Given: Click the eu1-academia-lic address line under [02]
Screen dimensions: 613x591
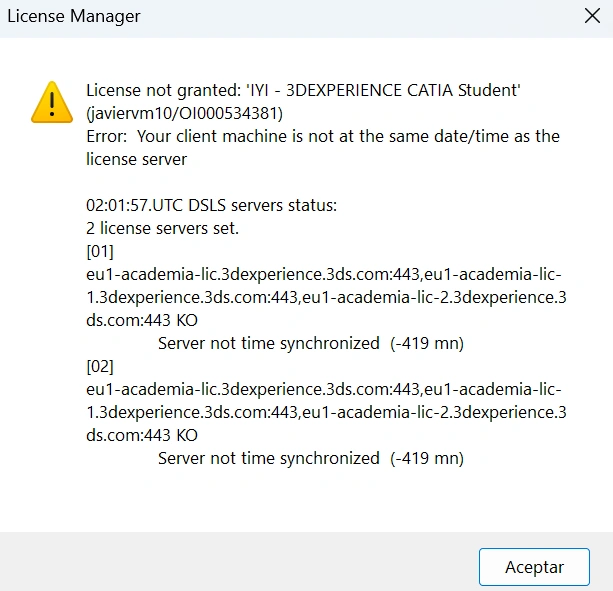Looking at the screenshot, I should click(x=324, y=389).
